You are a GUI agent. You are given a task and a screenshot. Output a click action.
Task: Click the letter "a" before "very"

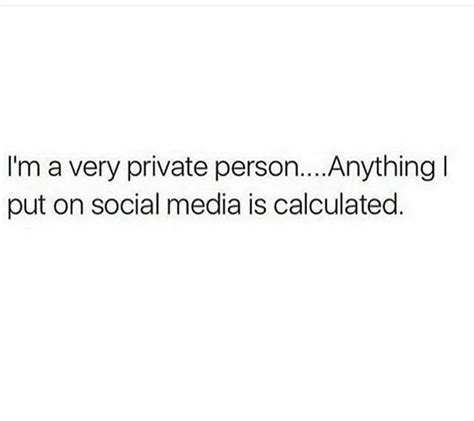click(55, 170)
